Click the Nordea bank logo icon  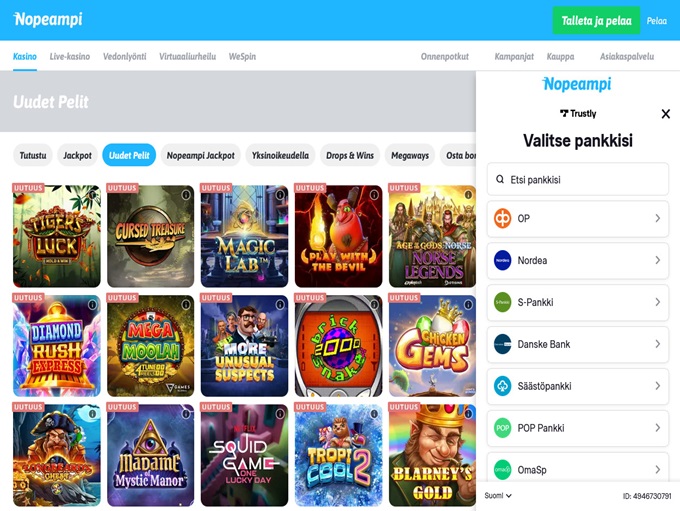point(503,260)
